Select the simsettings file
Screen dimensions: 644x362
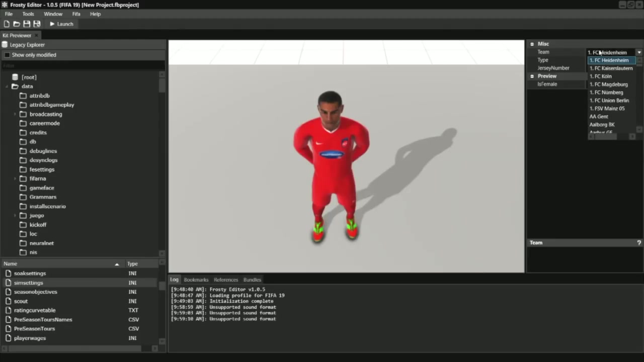click(28, 283)
